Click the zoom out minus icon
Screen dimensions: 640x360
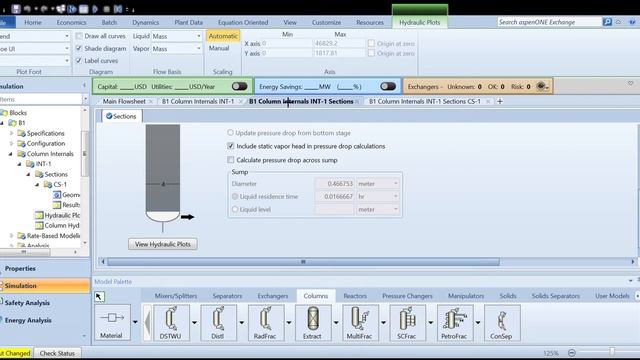click(x=572, y=353)
